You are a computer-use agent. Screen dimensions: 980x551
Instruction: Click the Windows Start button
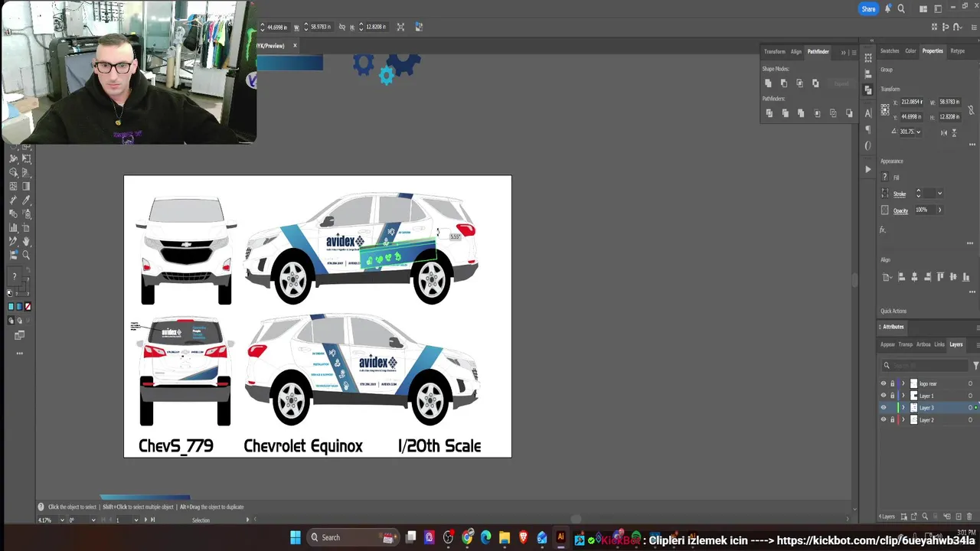click(296, 537)
